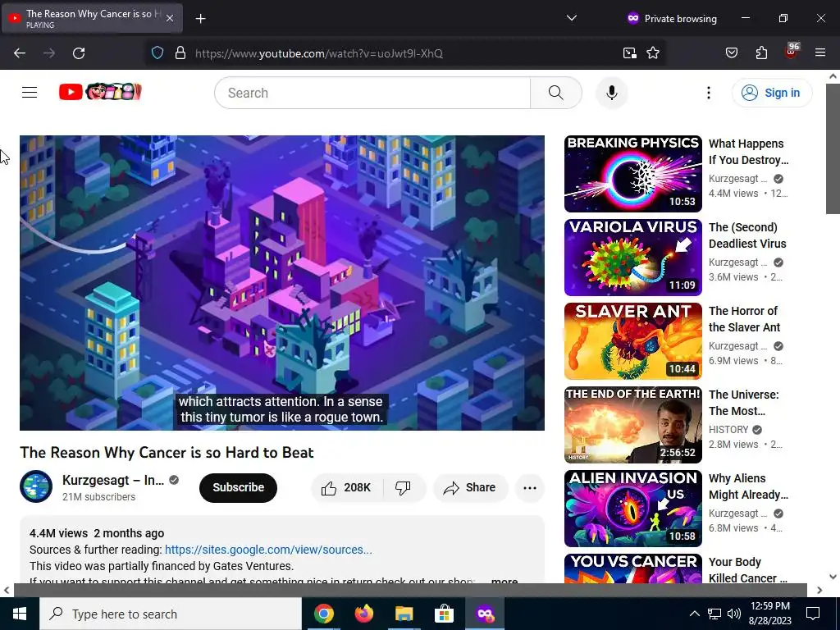
Task: Click the horizontal scrollbar at bottom
Action: coord(410,590)
